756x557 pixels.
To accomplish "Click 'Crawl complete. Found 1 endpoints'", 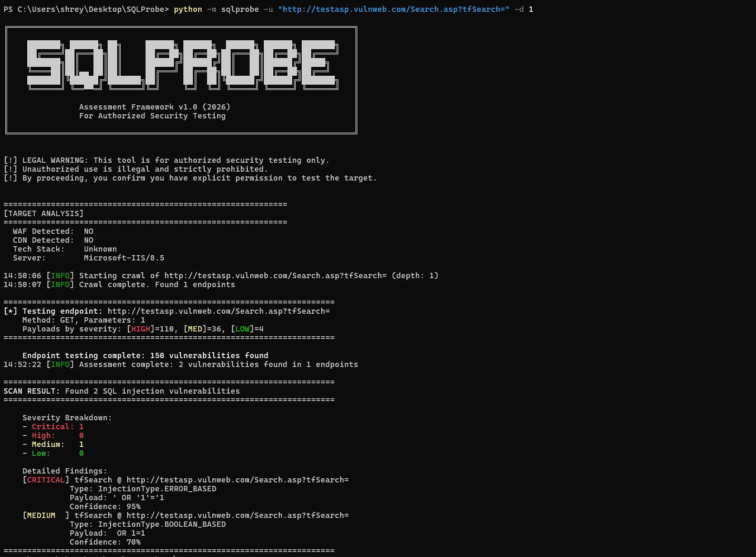I will [157, 285].
